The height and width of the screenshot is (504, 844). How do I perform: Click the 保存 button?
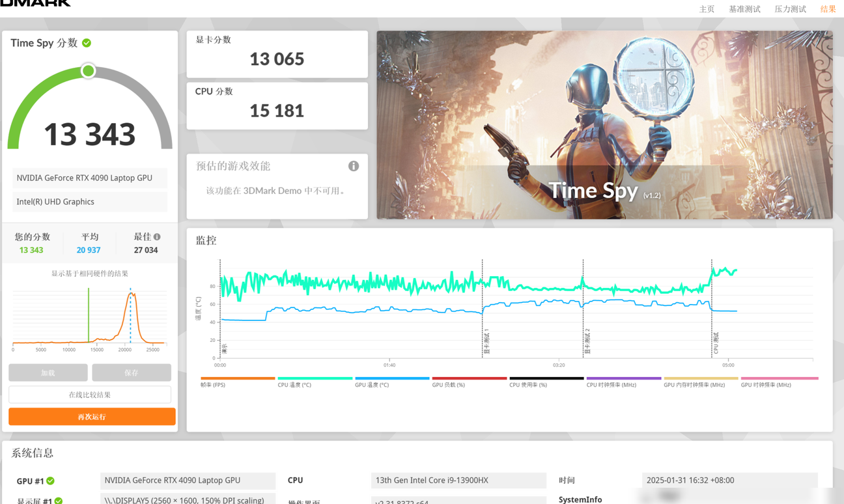click(x=132, y=372)
